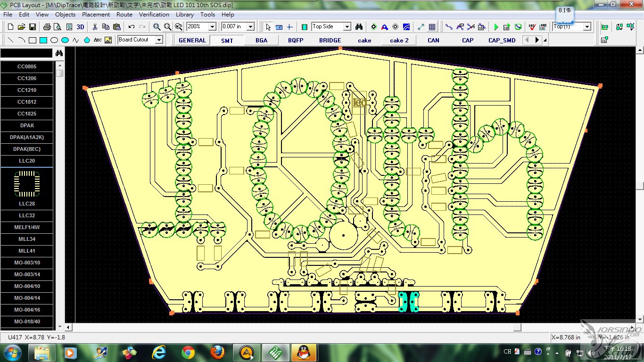Run the DRC check with red checkmark
This screenshot has width=644, height=362.
click(532, 27)
